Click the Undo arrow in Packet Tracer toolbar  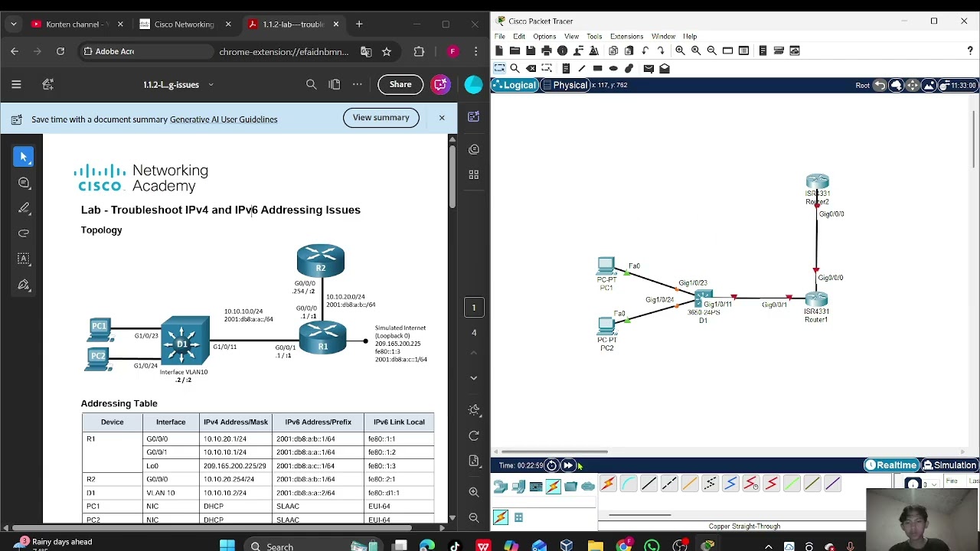645,51
